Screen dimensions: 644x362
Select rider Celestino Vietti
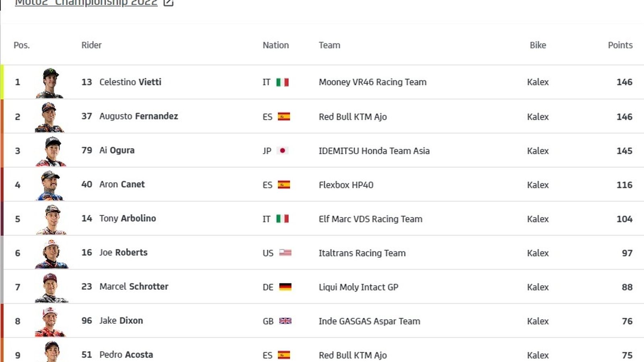[x=130, y=82]
